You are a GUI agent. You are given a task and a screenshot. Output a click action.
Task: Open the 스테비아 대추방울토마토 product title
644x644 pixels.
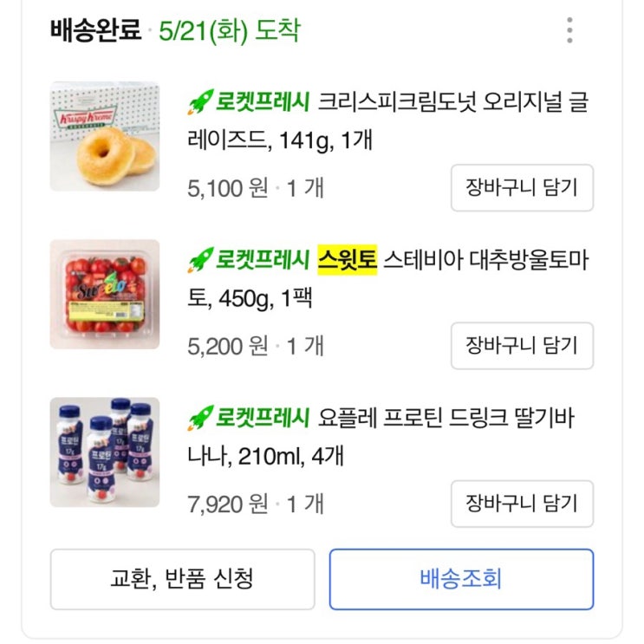388,279
